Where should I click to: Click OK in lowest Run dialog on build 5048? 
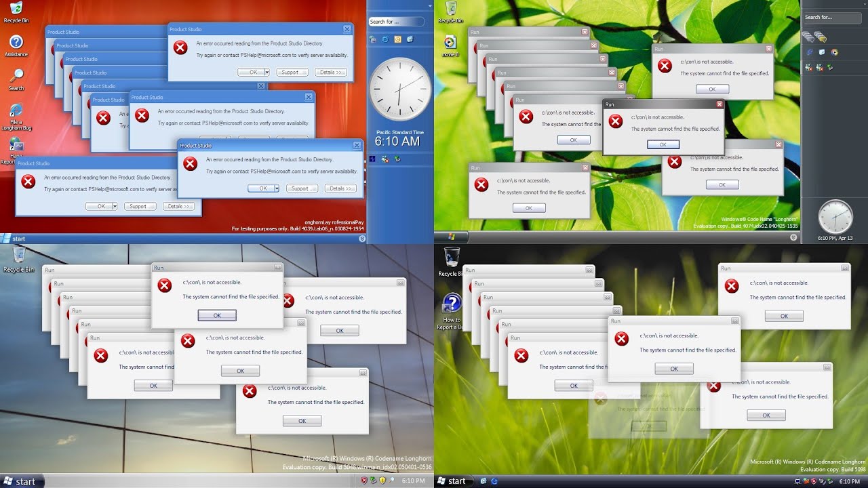(x=302, y=421)
